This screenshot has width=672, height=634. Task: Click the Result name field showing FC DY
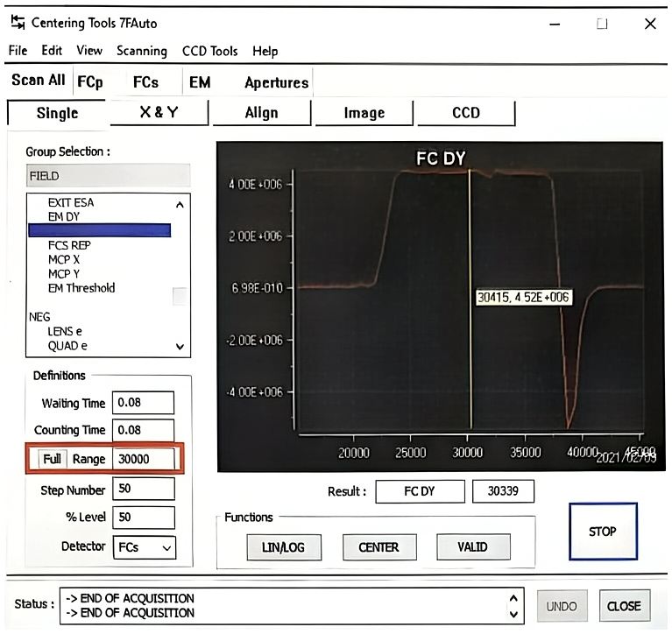[420, 491]
